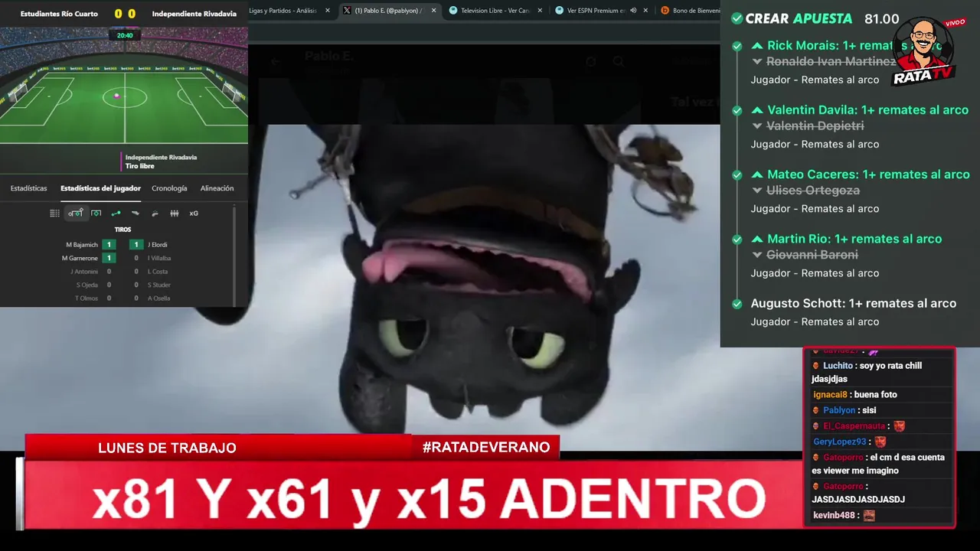Close the Pablo E. (@pablyon) tab
This screenshot has width=980, height=551.
point(433,11)
